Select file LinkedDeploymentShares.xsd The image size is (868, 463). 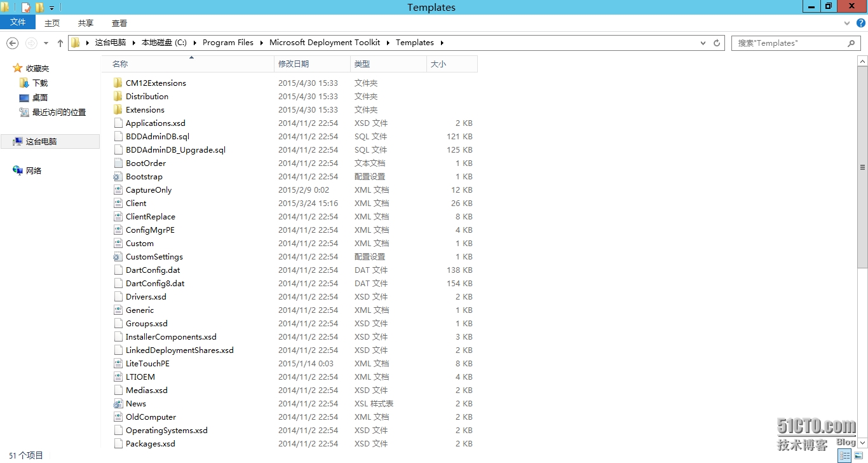(180, 350)
